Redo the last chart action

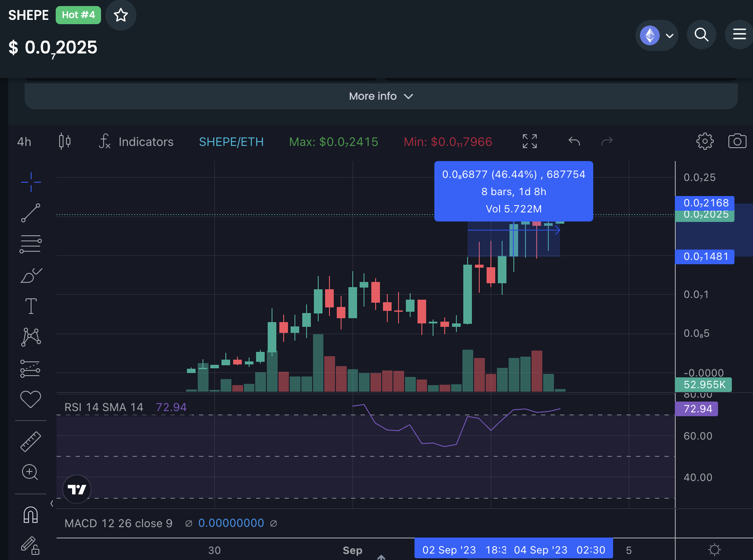(607, 141)
